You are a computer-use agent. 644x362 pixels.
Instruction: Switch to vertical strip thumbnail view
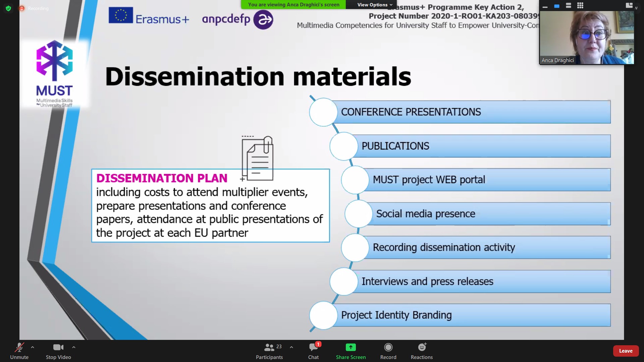(x=569, y=5)
